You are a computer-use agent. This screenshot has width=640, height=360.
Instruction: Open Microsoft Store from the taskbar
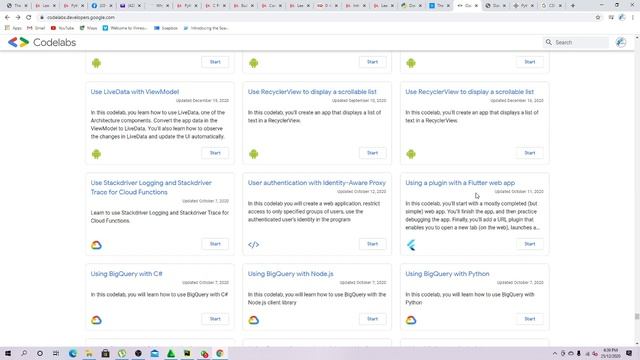click(105, 353)
